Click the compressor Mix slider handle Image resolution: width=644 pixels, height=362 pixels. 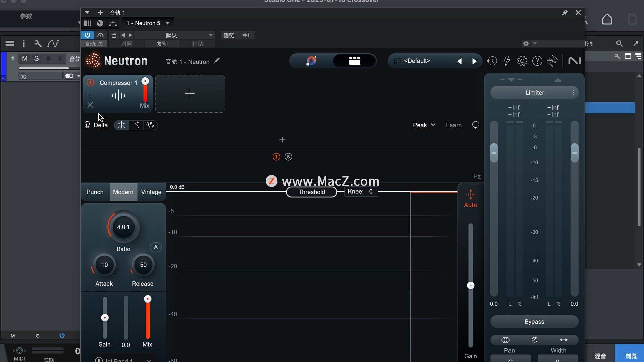(148, 299)
